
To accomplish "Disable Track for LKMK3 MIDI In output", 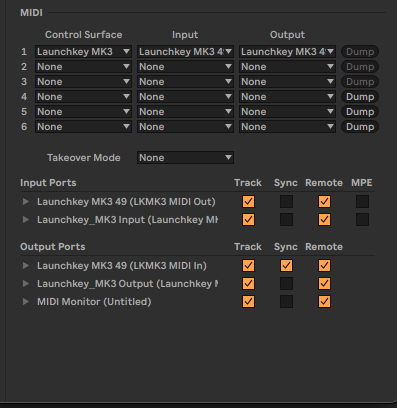I will [248, 266].
